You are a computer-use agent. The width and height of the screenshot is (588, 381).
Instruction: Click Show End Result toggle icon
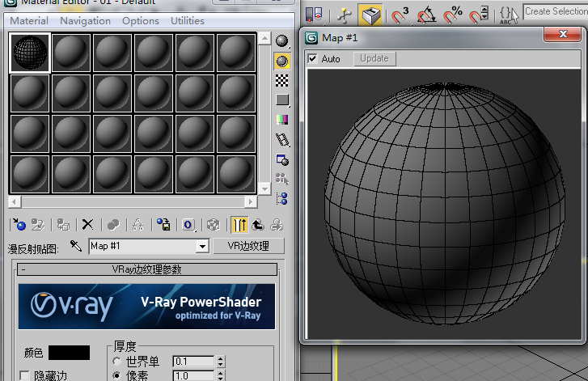pyautogui.click(x=239, y=225)
